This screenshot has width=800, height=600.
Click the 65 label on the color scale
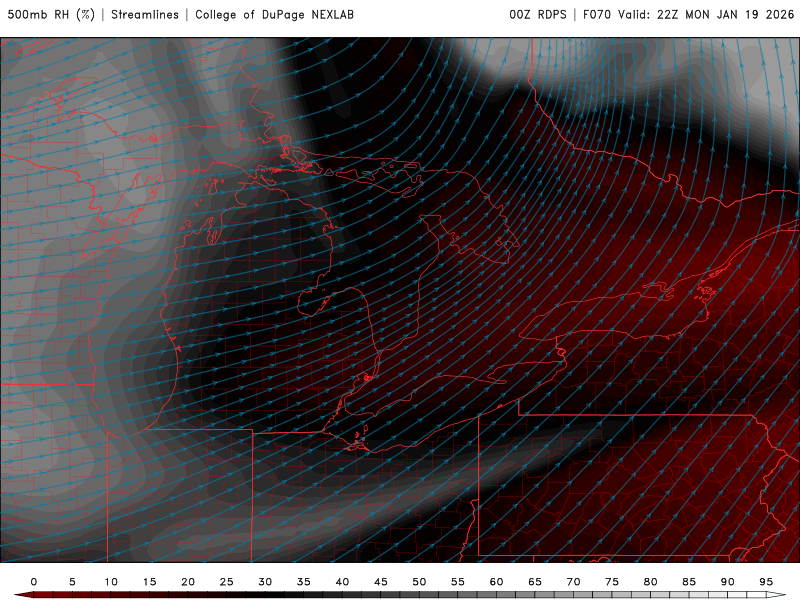(x=535, y=582)
